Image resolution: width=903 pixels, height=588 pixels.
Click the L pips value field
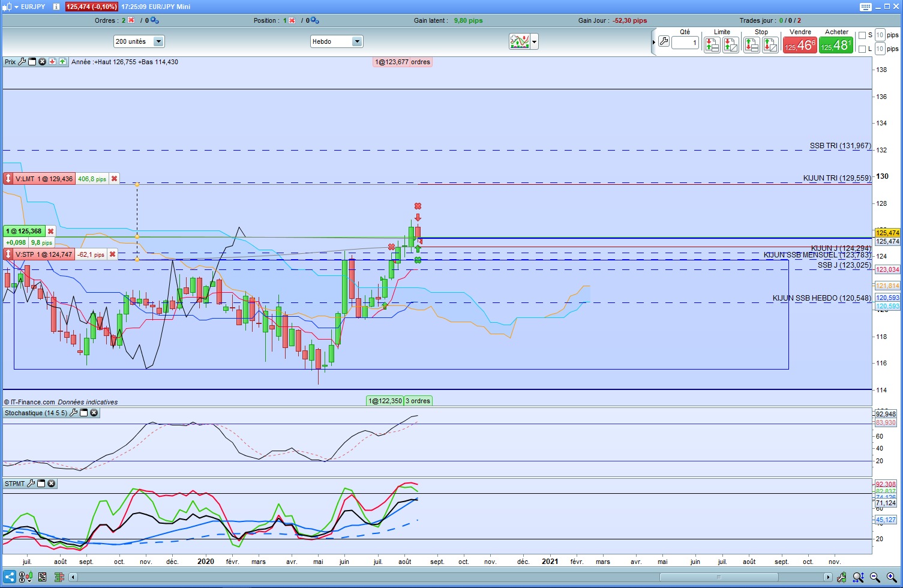(880, 49)
